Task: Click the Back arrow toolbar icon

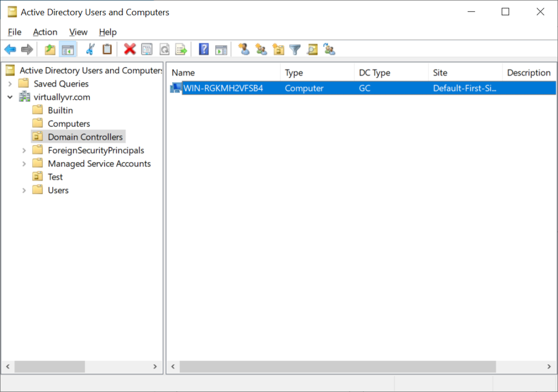Action: click(10, 50)
